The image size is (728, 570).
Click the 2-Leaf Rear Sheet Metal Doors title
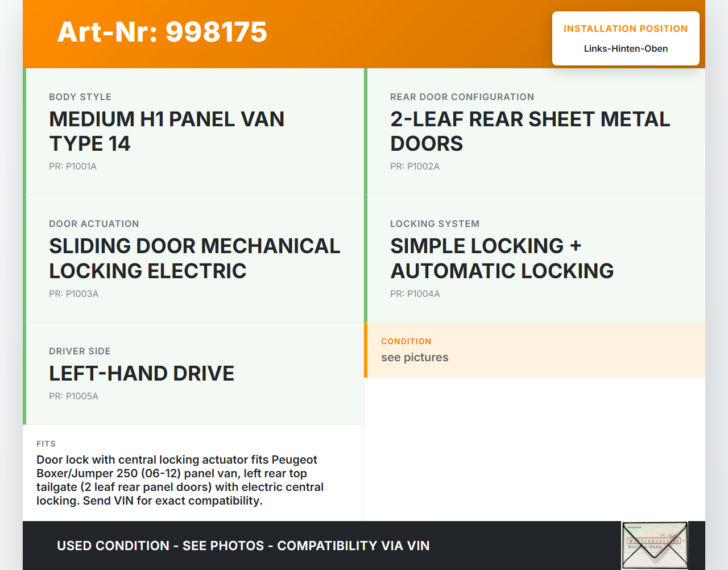click(x=530, y=131)
